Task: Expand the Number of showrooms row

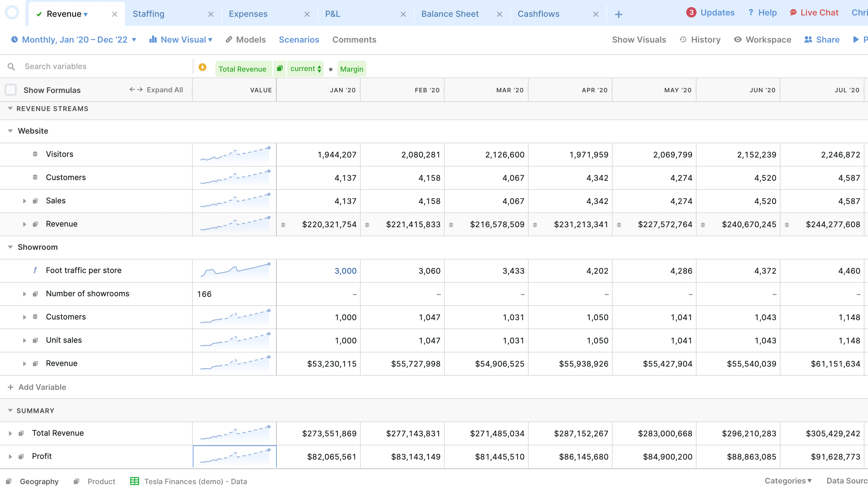Action: (24, 294)
